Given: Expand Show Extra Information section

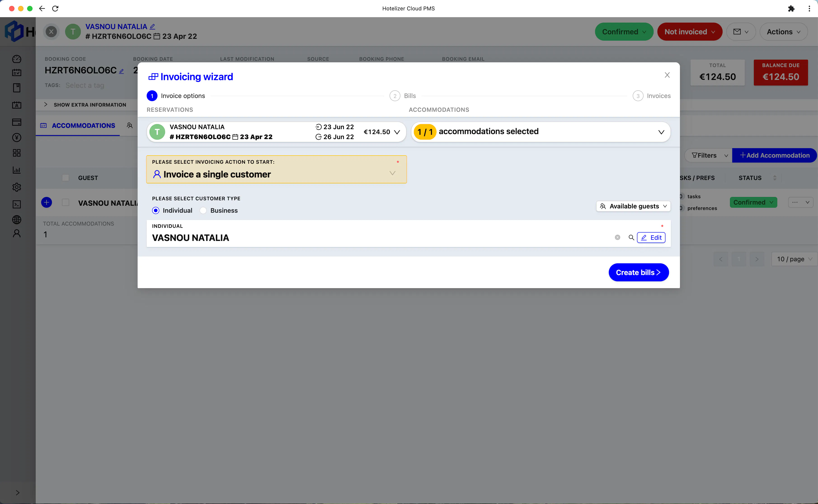Looking at the screenshot, I should pyautogui.click(x=85, y=105).
